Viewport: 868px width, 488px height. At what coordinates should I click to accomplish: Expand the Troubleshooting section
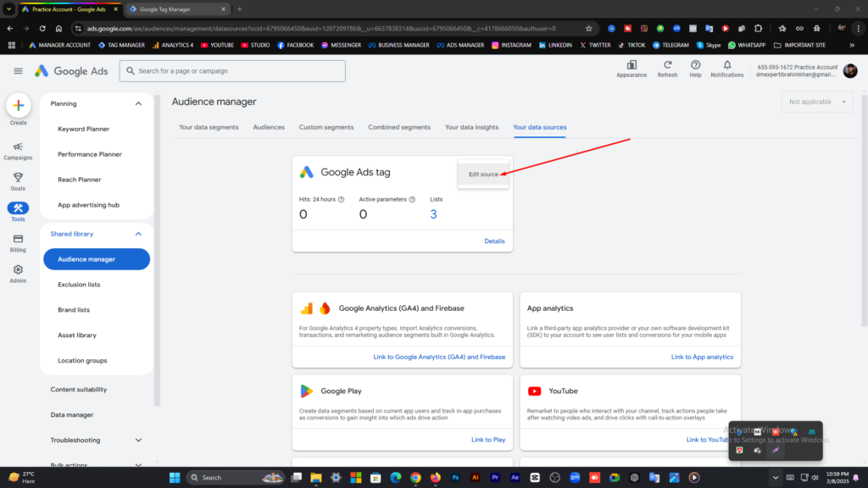(138, 441)
